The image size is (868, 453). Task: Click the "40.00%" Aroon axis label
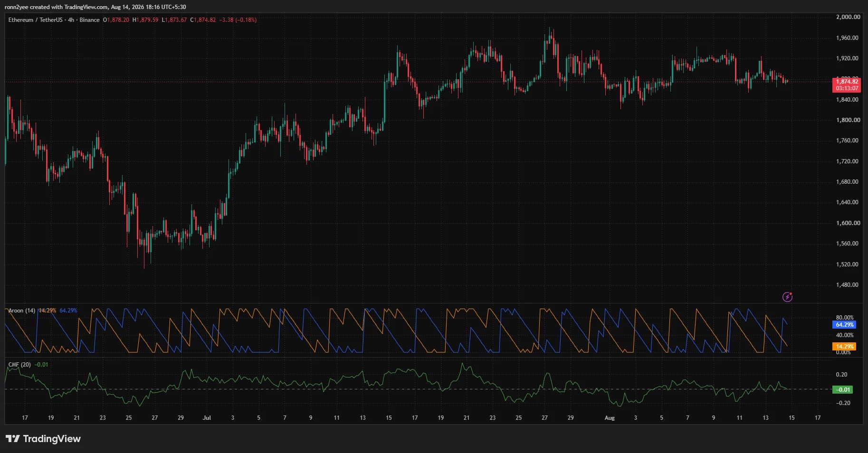[845, 335]
